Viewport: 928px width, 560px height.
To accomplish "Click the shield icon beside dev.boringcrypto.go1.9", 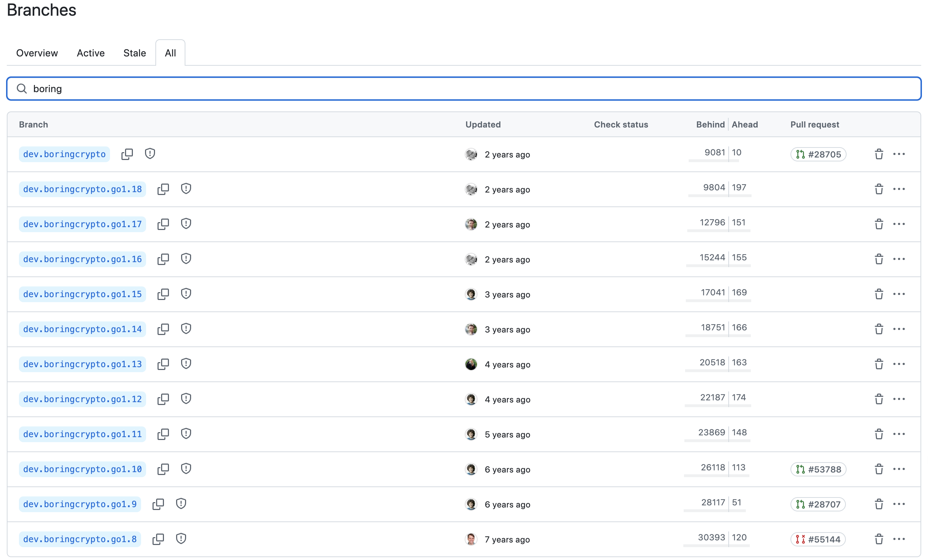I will pyautogui.click(x=181, y=504).
